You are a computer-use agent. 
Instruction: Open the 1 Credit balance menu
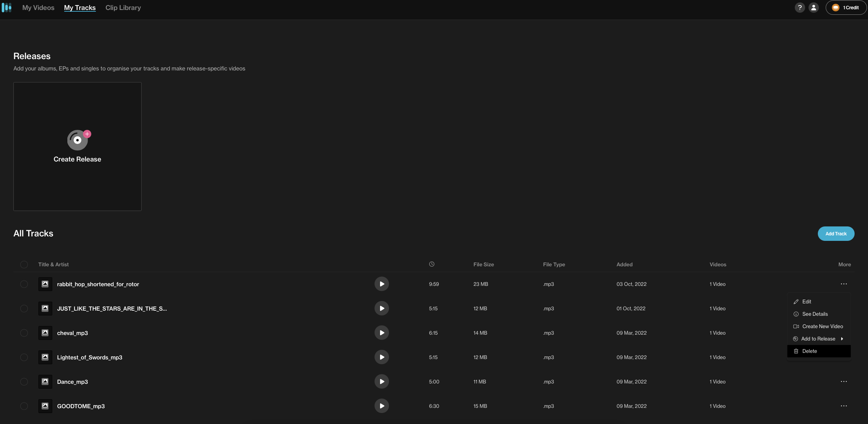coord(846,8)
